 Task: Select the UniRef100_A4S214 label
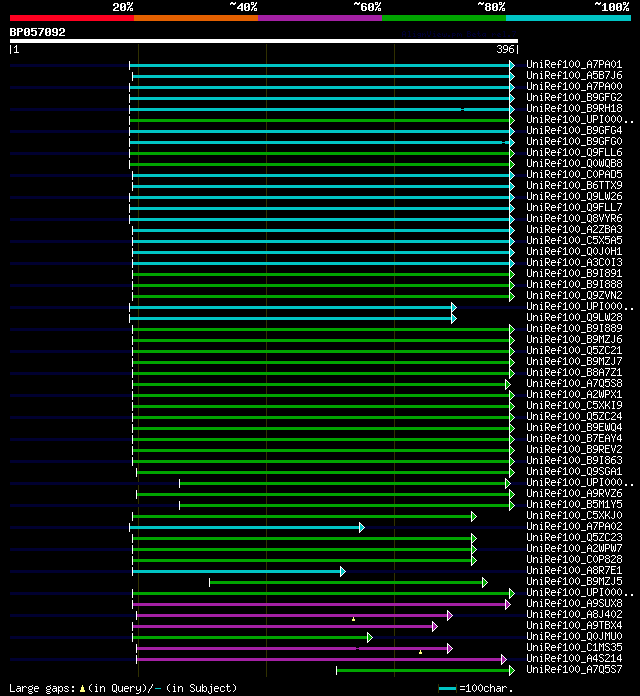click(x=574, y=659)
